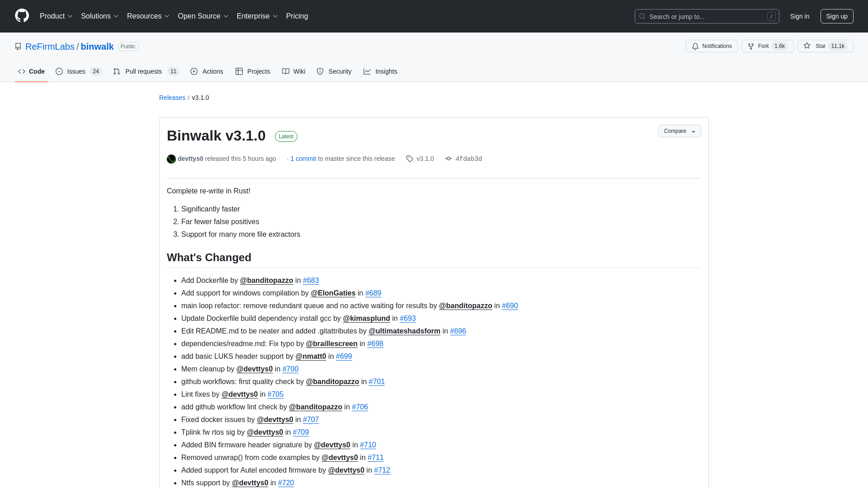The width and height of the screenshot is (868, 488).
Task: Expand the Enterprise menu
Action: click(257, 16)
